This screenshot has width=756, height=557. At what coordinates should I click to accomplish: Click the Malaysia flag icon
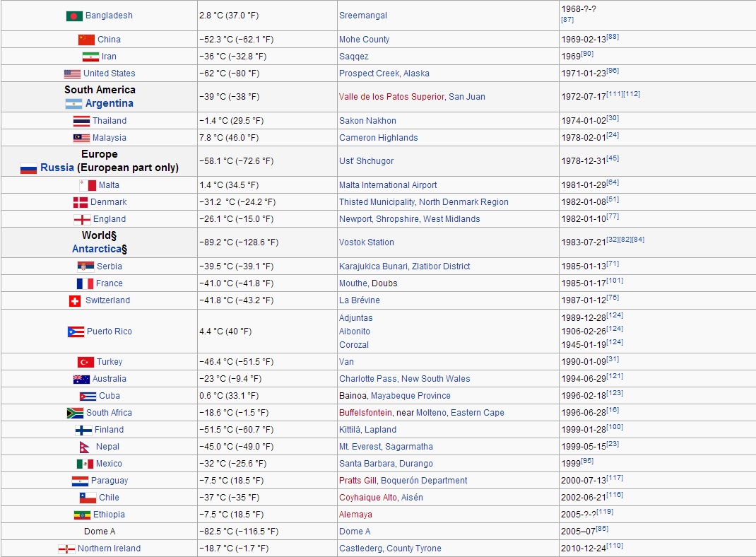81,138
